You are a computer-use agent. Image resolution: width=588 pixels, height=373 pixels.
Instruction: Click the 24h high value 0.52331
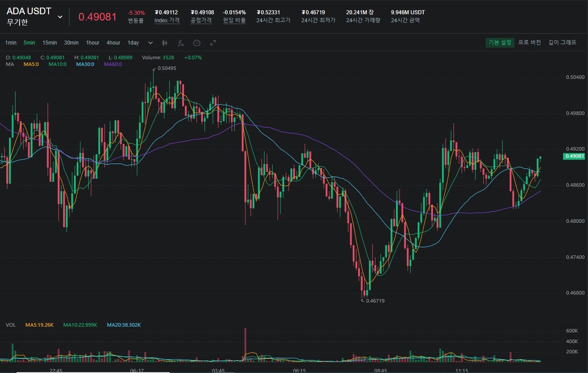(x=268, y=12)
